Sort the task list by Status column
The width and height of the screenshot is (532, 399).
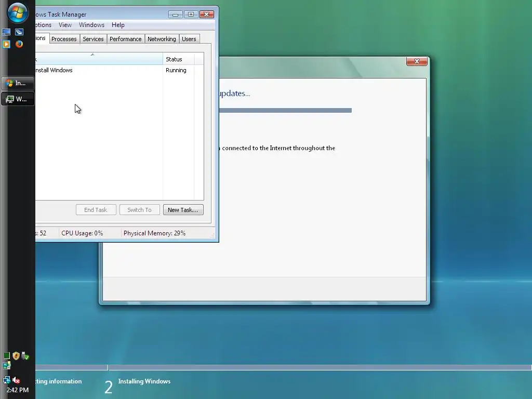tap(178, 59)
